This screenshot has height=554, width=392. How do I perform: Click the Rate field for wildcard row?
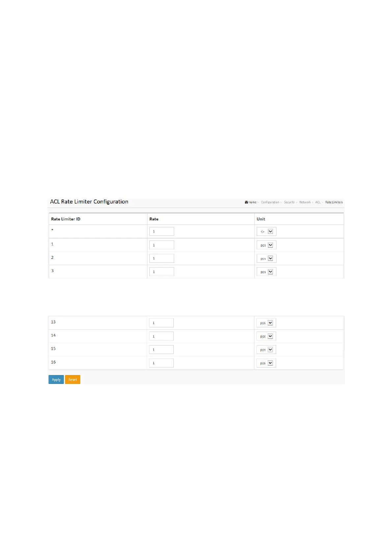pos(162,232)
